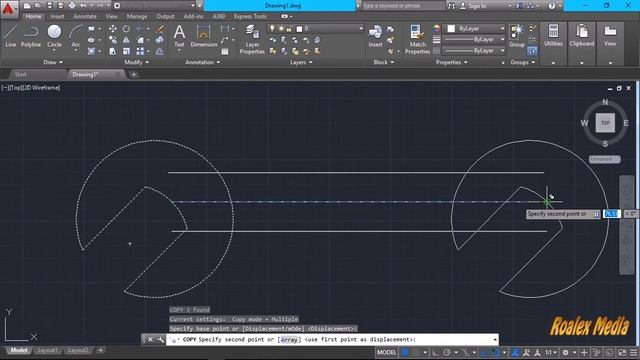
Task: Expand the Groups panel dropdown
Action: coord(522,62)
